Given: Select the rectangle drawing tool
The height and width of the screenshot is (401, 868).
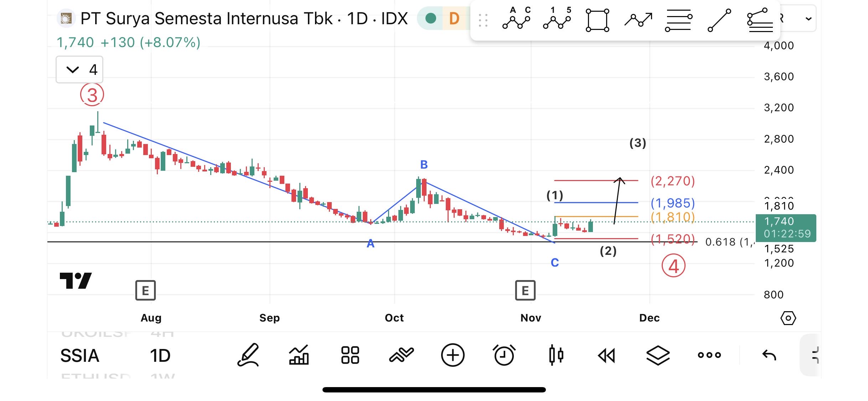Looking at the screenshot, I should (598, 20).
